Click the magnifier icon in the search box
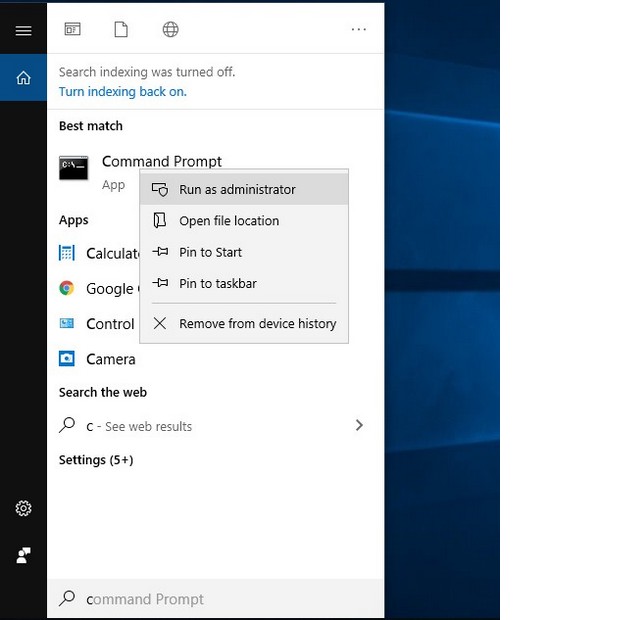This screenshot has height=620, width=640. tap(67, 598)
